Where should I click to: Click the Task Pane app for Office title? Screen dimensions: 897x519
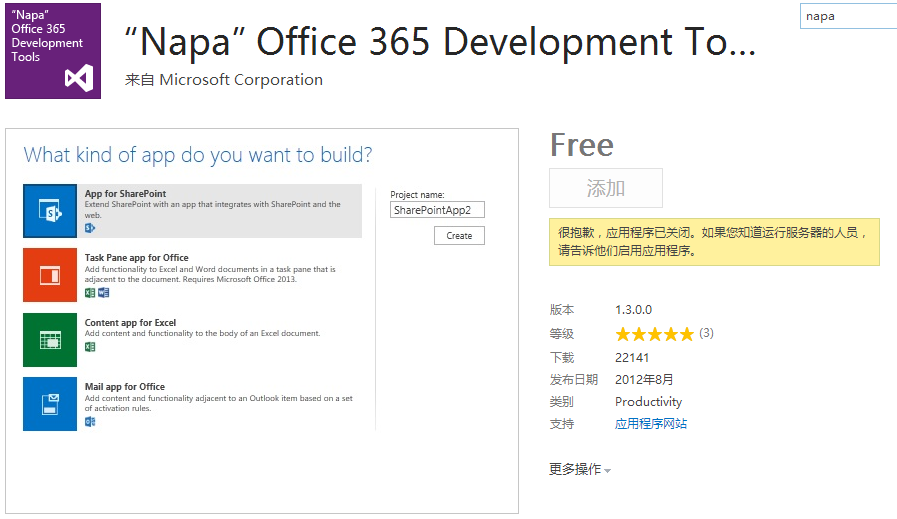137,257
